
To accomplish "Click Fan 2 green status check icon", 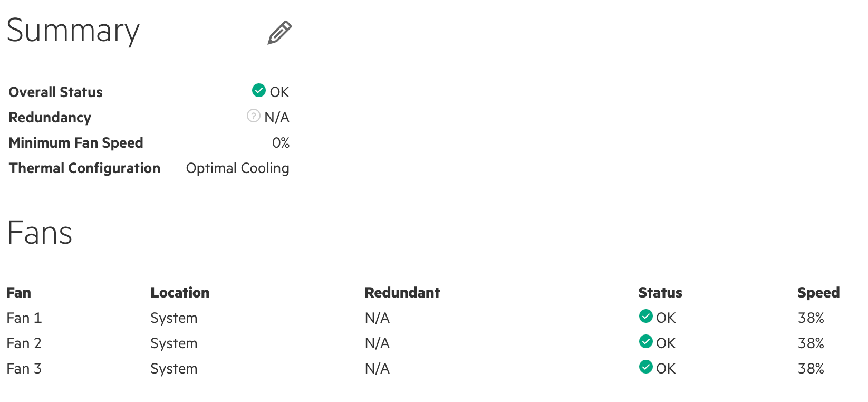I will [x=646, y=341].
